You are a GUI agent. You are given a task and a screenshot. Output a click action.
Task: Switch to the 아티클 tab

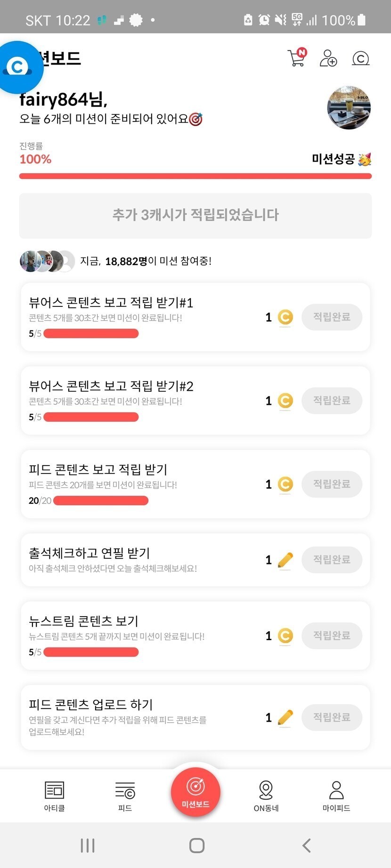[x=54, y=796]
